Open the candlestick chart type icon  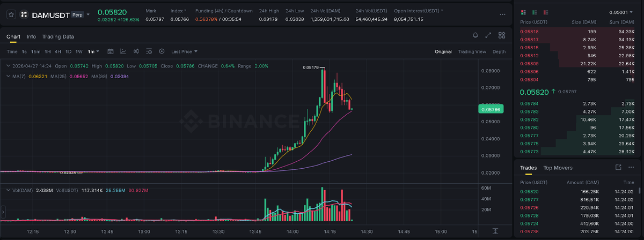point(136,51)
